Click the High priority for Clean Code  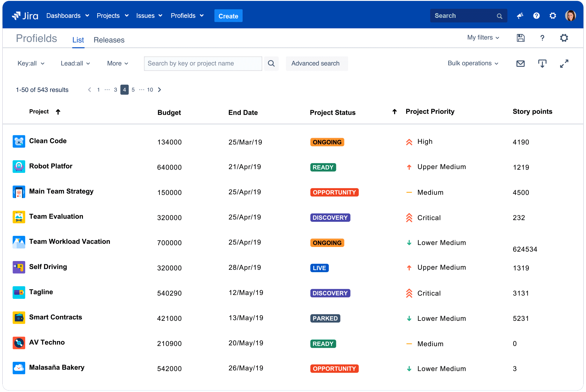click(x=419, y=142)
